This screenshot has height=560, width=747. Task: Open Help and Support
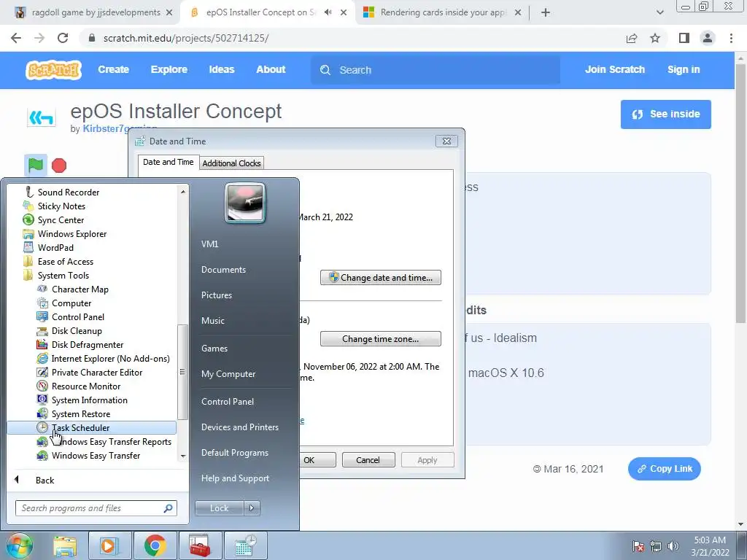click(x=235, y=478)
